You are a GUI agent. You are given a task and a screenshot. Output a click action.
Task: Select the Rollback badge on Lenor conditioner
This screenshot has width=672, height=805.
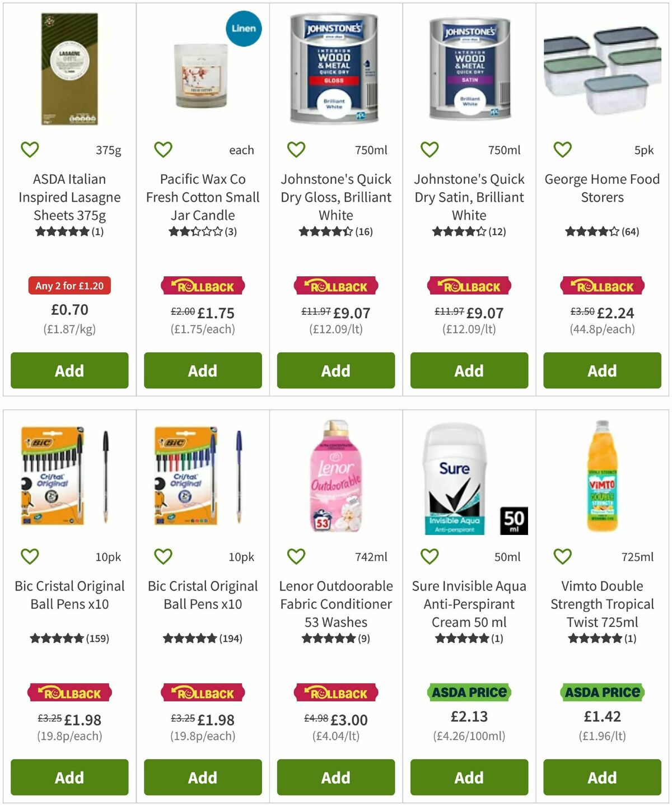click(x=335, y=692)
